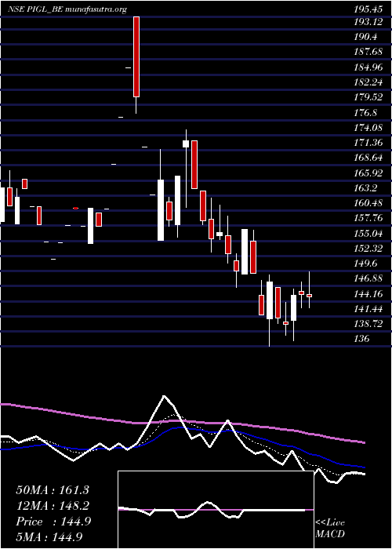Viewport: 392px width, 549px height.
Task: Click the 50MA : 161.3 readout
Action: (53, 490)
